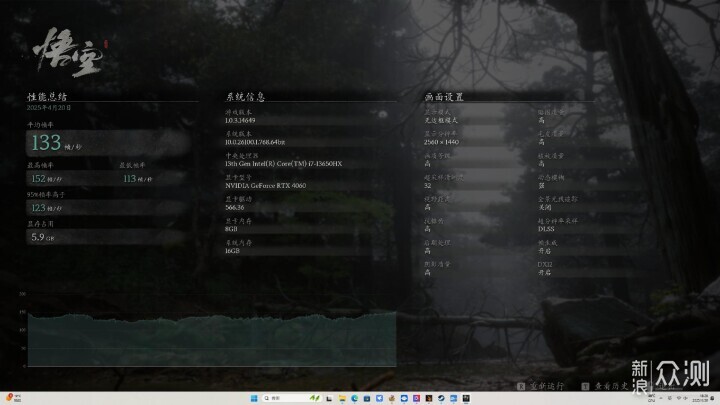
Task: Click the benchmark date 2025年4月20日
Action: click(49, 107)
